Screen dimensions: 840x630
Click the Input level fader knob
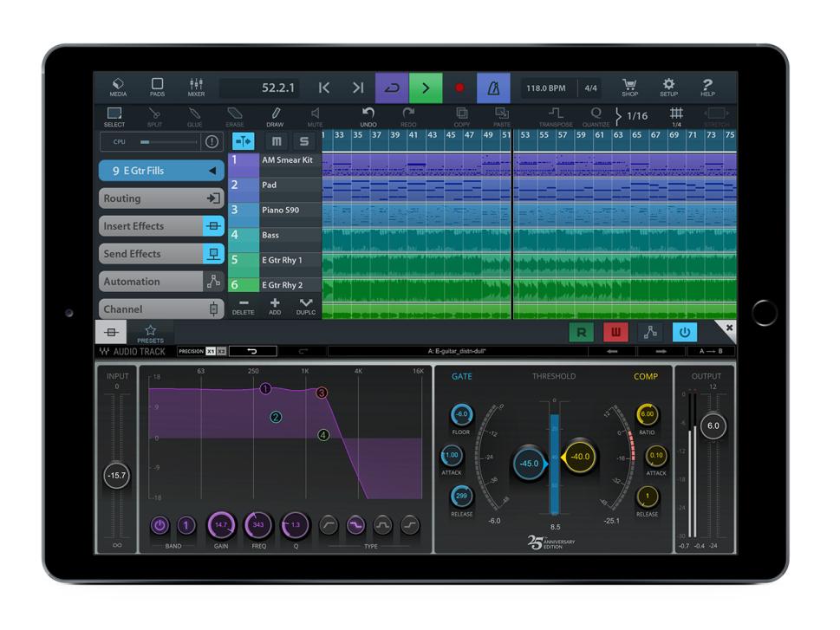(116, 475)
